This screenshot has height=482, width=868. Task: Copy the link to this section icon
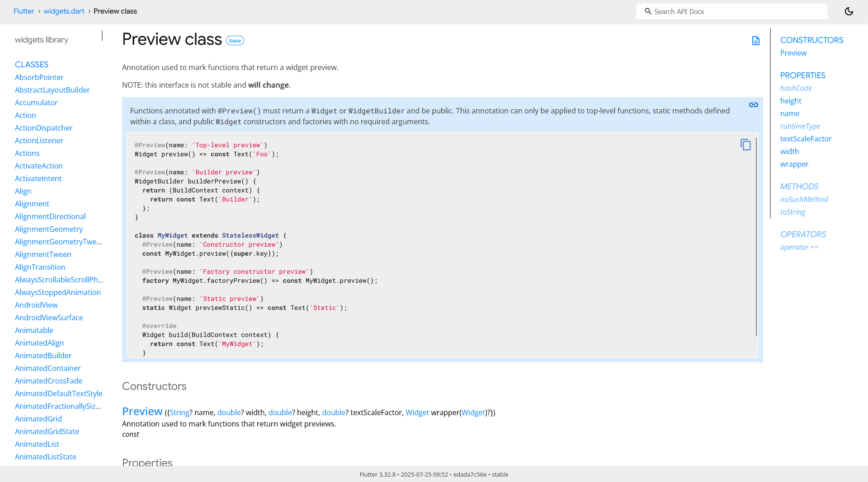[x=754, y=105]
